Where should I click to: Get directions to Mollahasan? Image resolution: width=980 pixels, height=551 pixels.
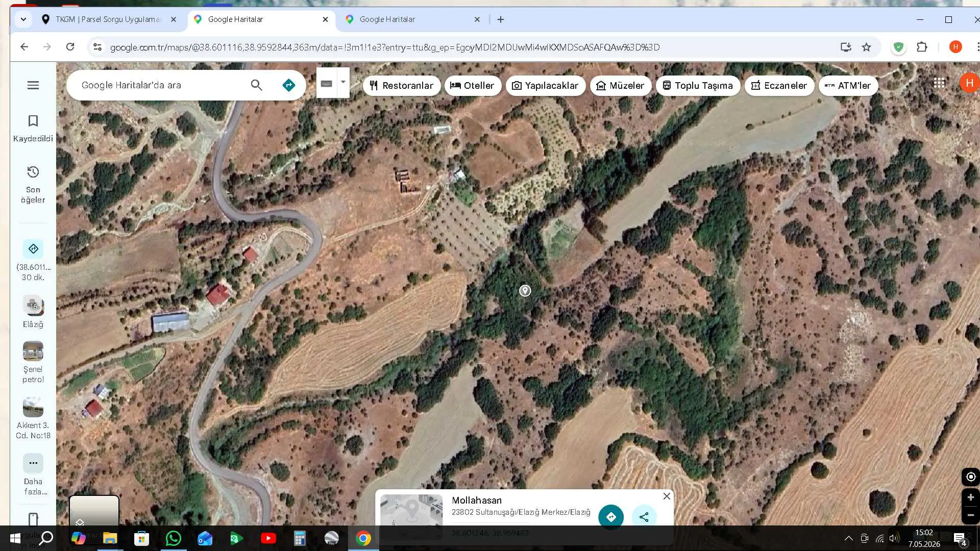pos(610,517)
